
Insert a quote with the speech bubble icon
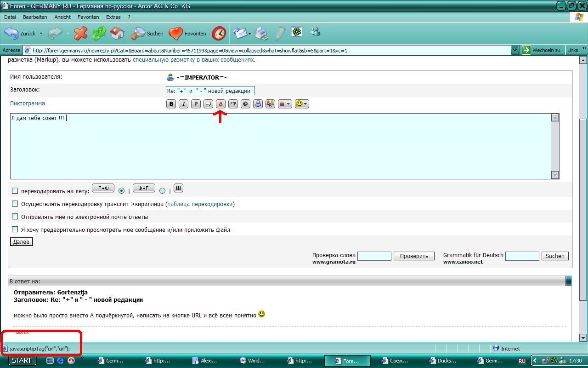[208, 104]
